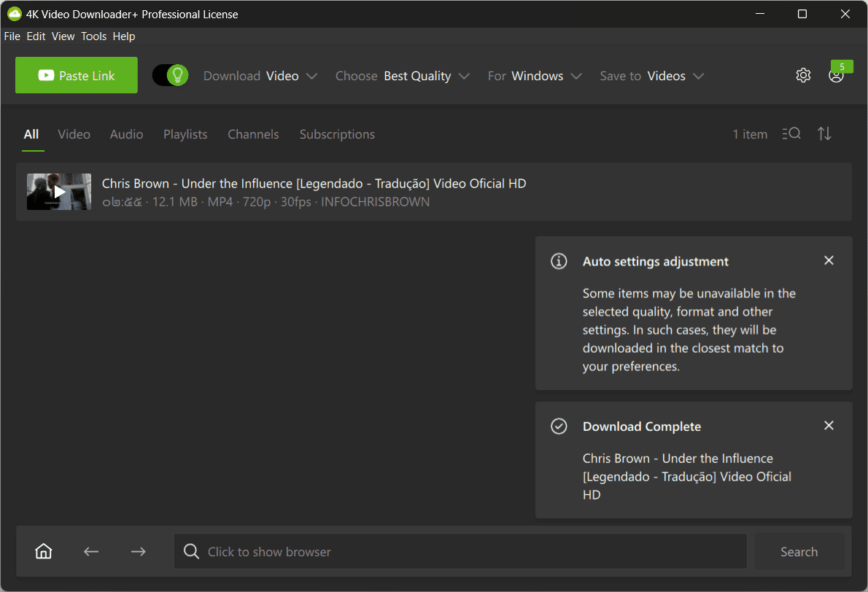Click the video details line with 12.1 MB
The width and height of the screenshot is (868, 592).
tap(266, 202)
